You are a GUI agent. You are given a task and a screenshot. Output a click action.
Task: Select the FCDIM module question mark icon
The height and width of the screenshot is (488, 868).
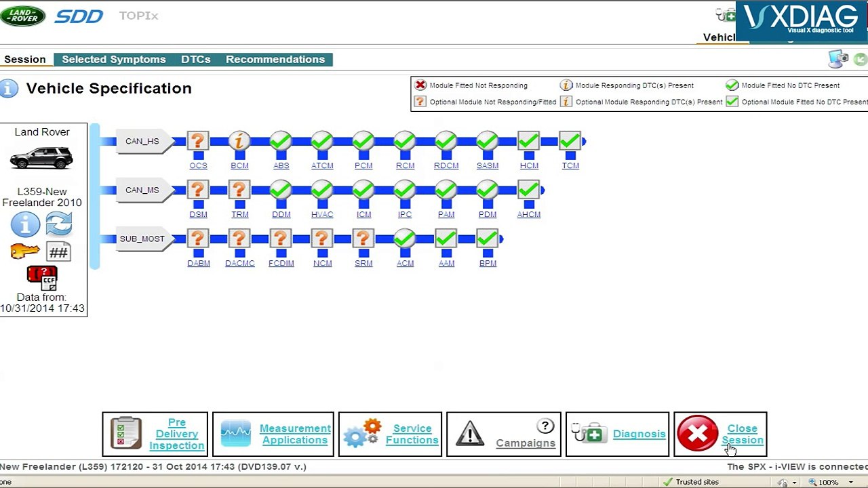point(281,239)
